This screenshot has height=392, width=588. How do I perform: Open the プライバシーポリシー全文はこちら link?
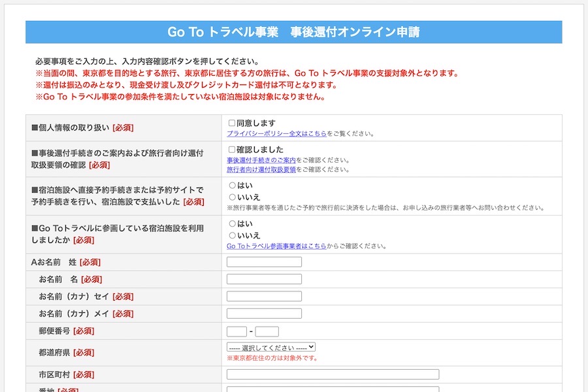click(277, 133)
